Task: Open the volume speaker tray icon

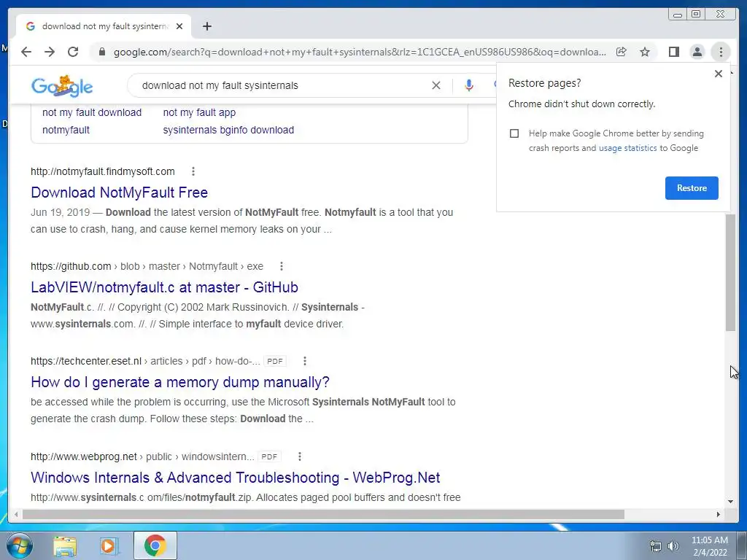Action: 673,545
